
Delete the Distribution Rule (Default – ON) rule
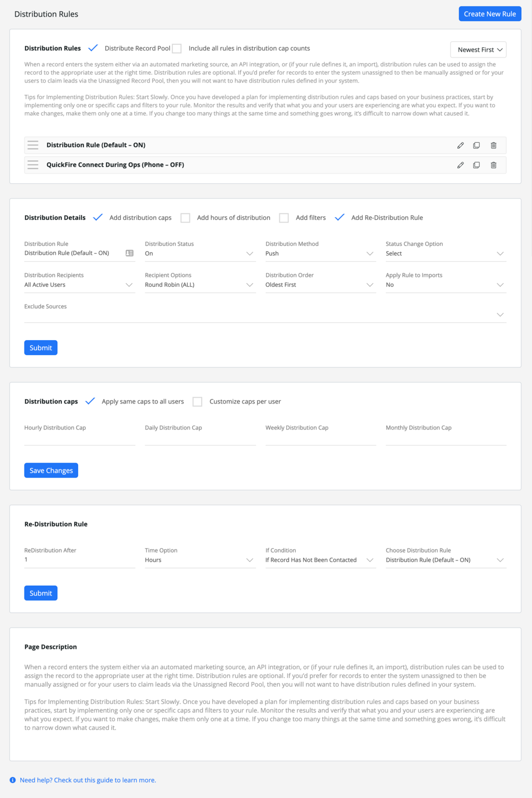coord(494,145)
